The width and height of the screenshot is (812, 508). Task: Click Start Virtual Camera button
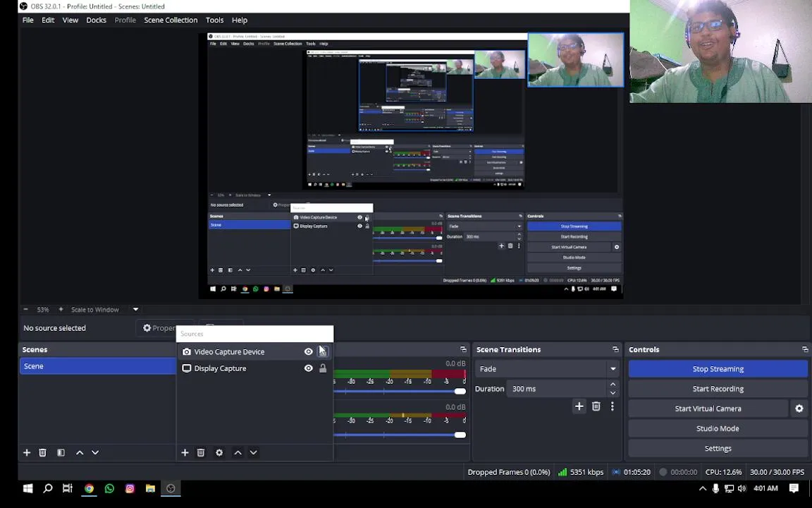pyautogui.click(x=708, y=409)
